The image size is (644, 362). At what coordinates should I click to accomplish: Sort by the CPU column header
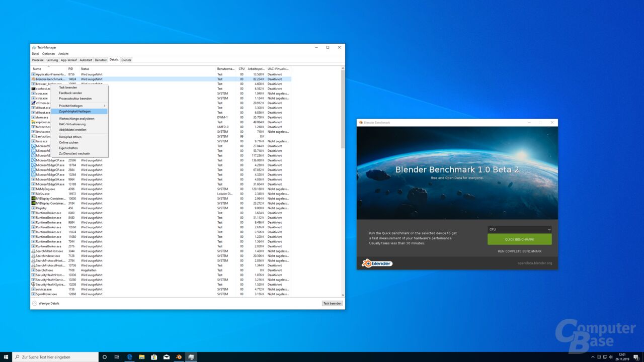[242, 69]
